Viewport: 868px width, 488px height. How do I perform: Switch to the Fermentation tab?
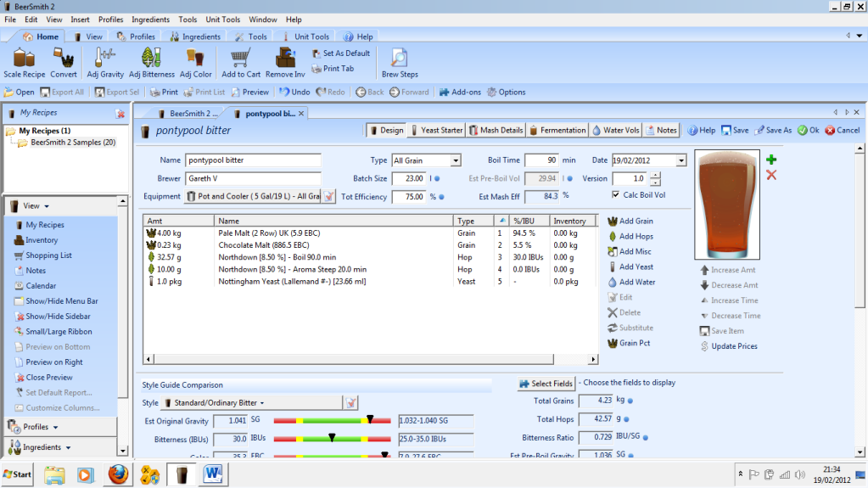click(x=557, y=130)
